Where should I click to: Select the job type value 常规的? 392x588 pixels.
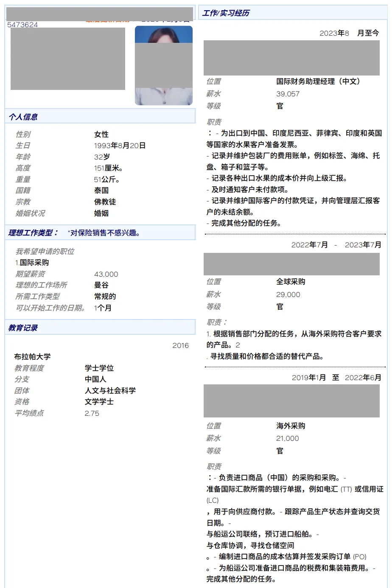click(x=105, y=297)
